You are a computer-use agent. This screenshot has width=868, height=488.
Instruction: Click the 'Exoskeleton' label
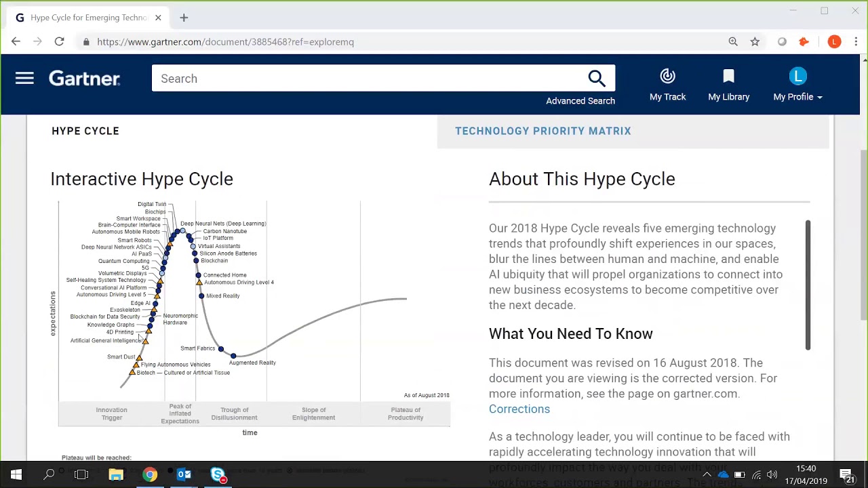(125, 310)
